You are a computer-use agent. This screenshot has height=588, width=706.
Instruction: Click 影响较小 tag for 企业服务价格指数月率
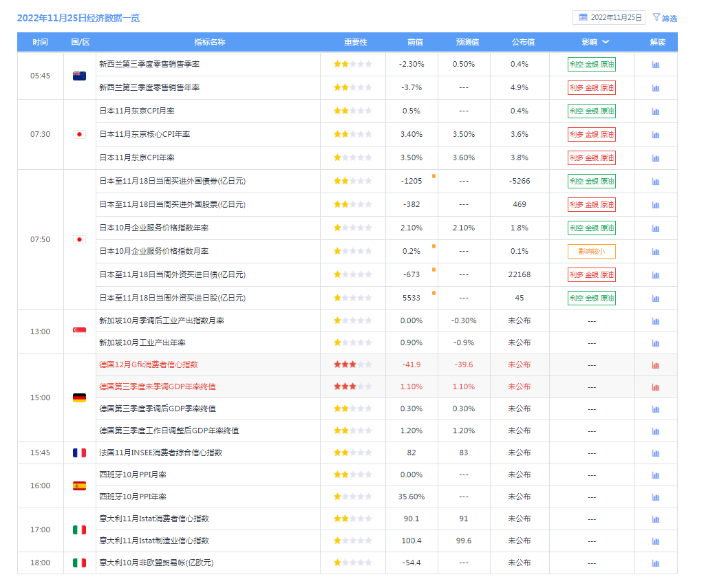(x=592, y=252)
